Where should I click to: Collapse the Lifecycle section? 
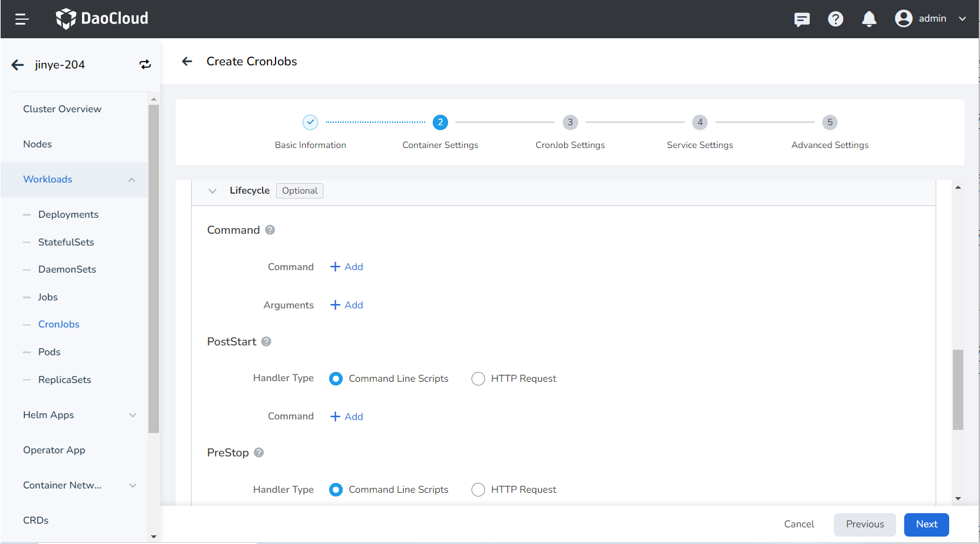coord(213,191)
